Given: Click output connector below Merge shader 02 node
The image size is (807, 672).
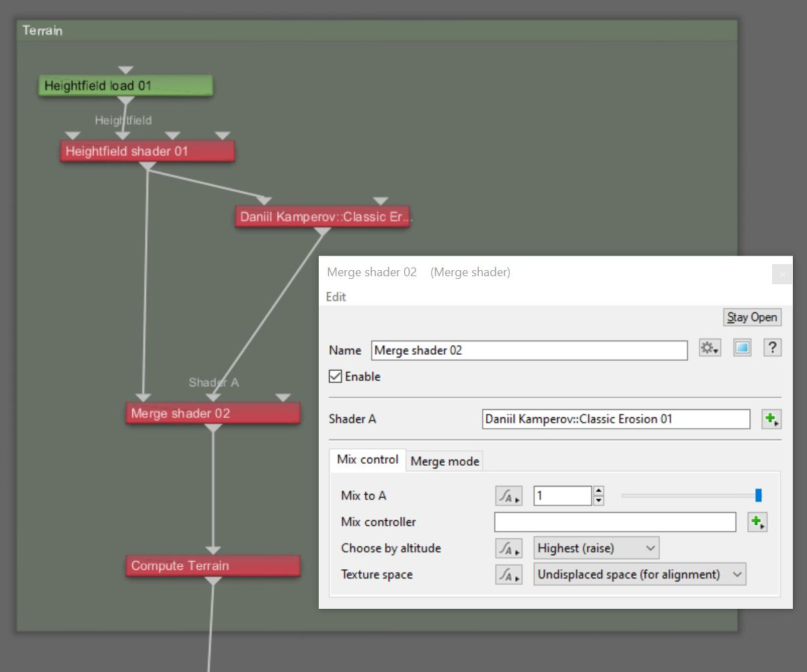Looking at the screenshot, I should [x=213, y=428].
